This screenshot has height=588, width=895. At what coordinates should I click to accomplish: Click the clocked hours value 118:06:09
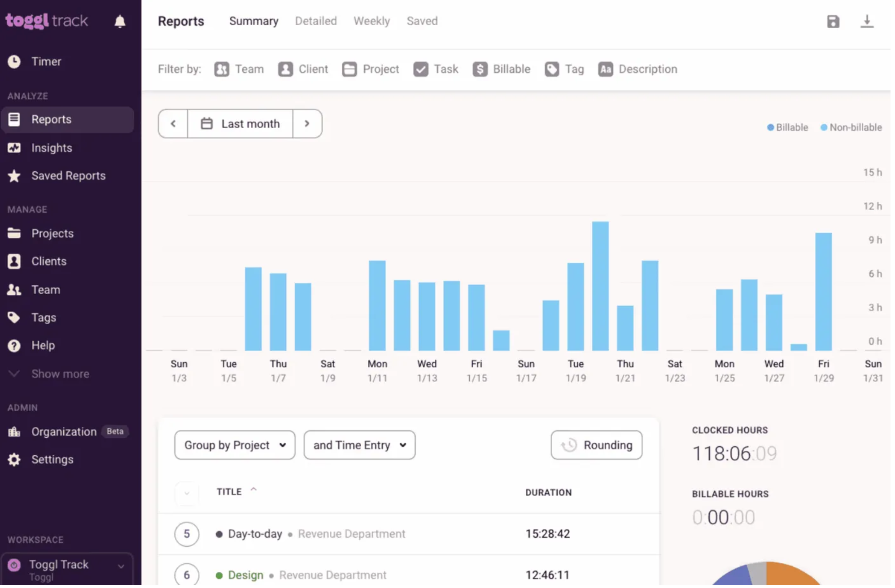pos(734,453)
